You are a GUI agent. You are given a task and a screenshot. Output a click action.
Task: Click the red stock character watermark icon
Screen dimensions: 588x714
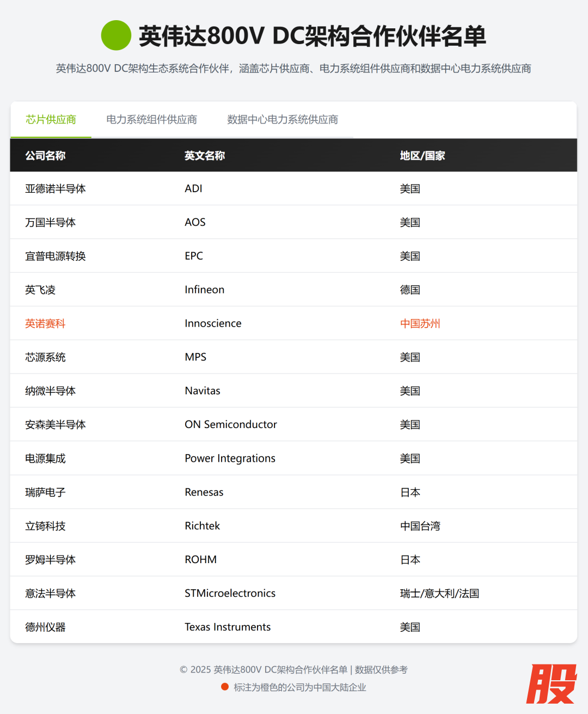click(551, 684)
